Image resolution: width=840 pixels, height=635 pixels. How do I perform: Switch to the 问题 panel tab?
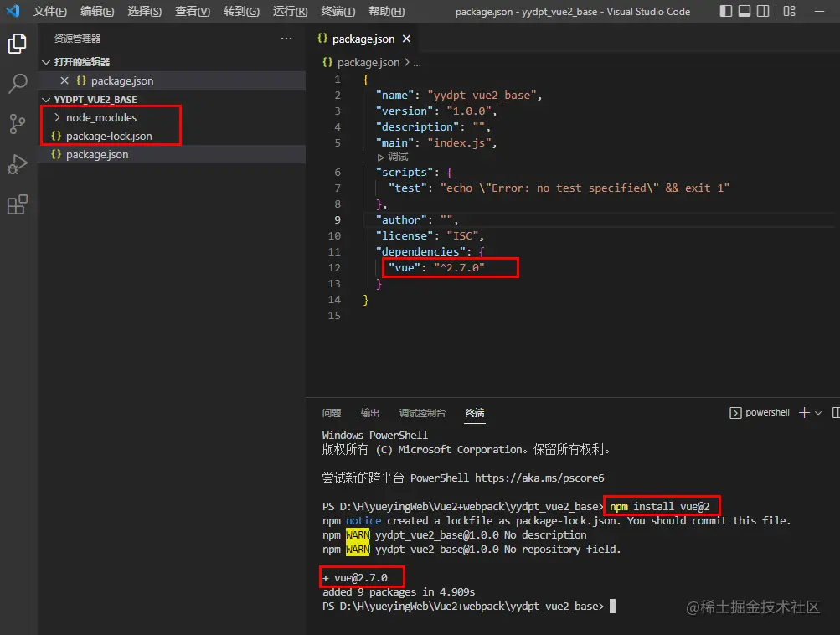coord(332,413)
